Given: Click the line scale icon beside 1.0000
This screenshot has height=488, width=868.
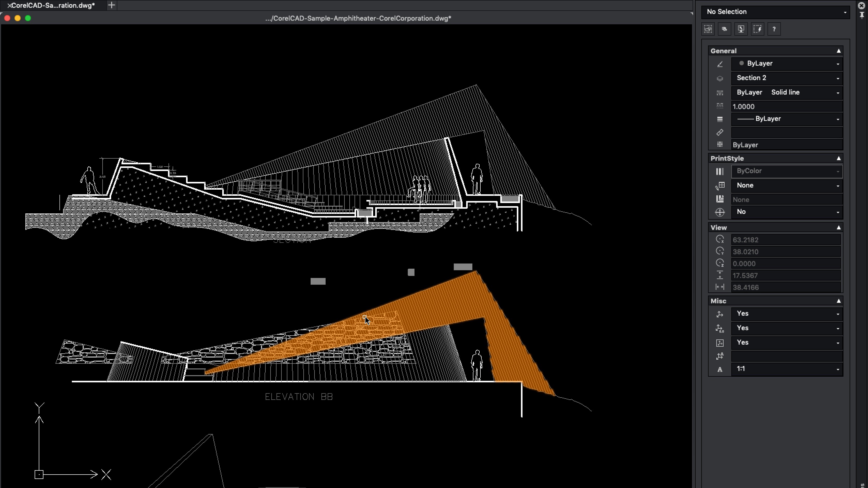Looking at the screenshot, I should (x=720, y=106).
